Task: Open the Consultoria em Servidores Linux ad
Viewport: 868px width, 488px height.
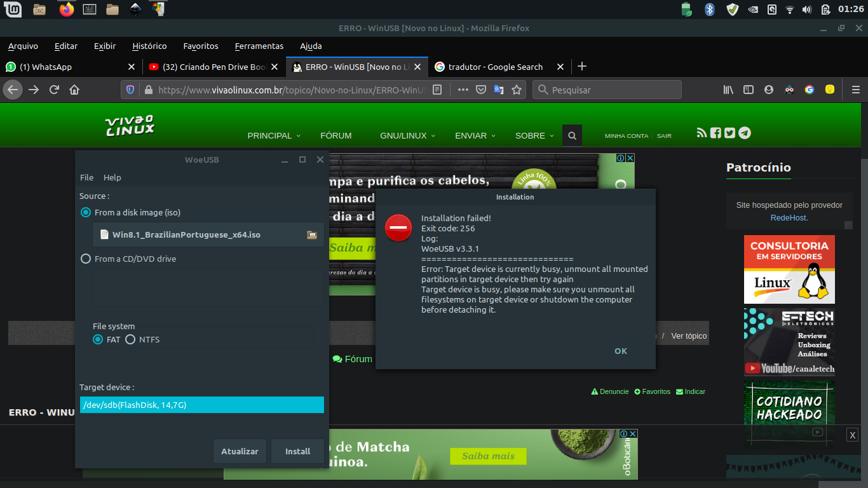Action: click(x=789, y=269)
